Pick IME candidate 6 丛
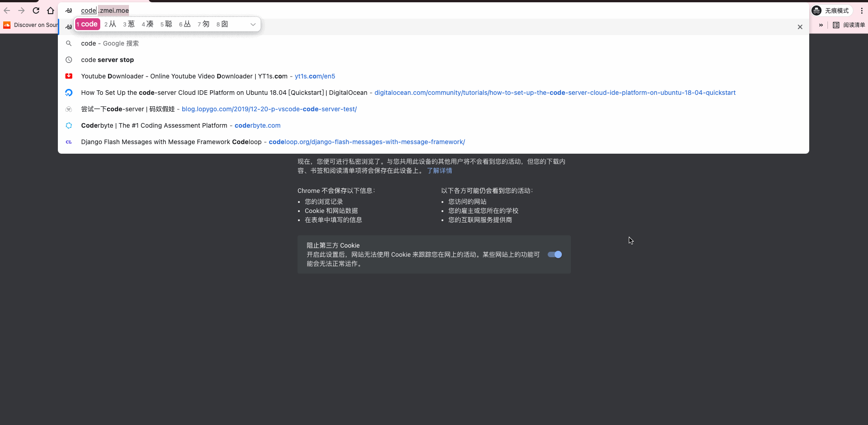Image resolution: width=868 pixels, height=425 pixels. (185, 24)
